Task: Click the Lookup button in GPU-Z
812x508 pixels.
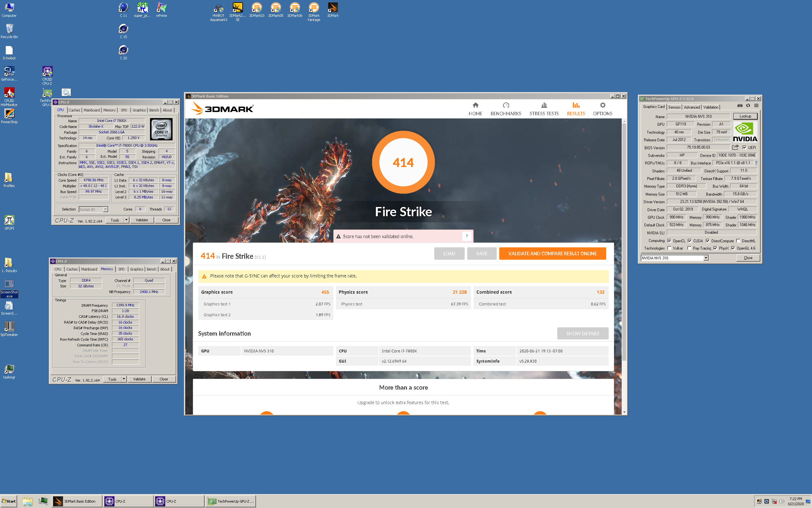Action: pyautogui.click(x=745, y=116)
